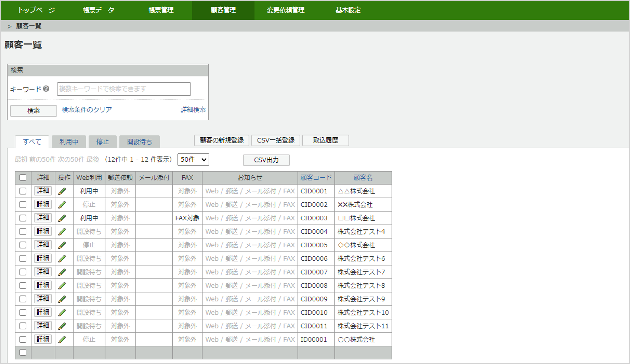630x364 pixels.
Task: Sort the table by the 顧客コード column header
Action: [316, 177]
